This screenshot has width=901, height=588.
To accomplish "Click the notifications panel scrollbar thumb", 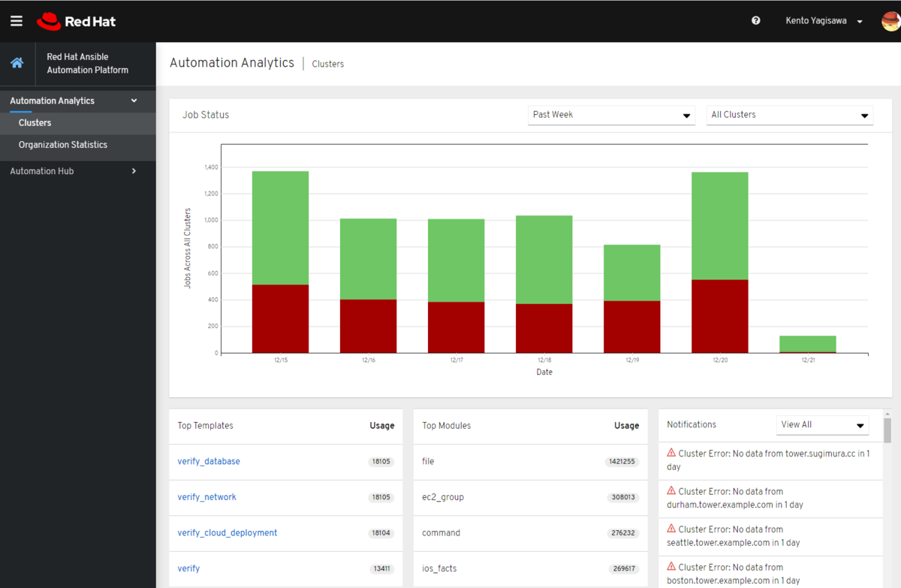I will (887, 430).
